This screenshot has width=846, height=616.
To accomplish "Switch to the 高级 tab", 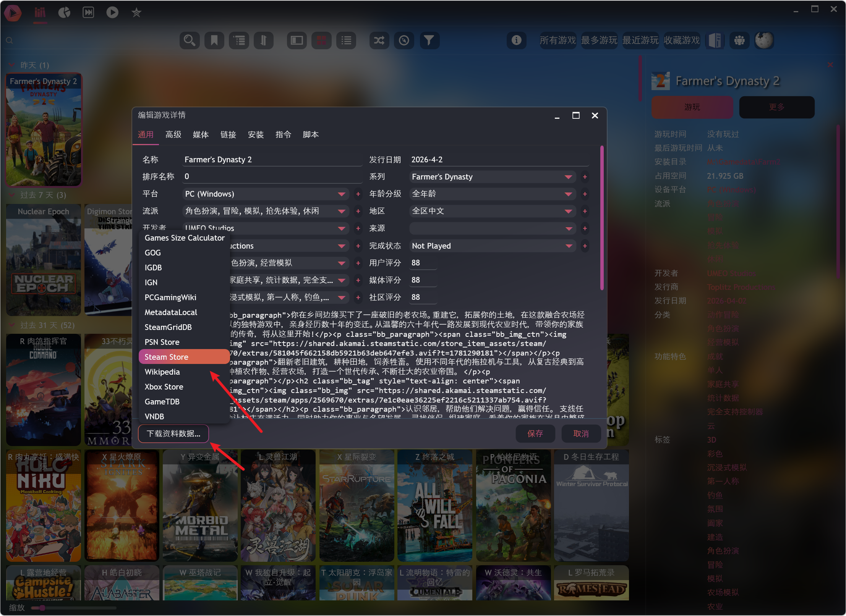I will (173, 134).
